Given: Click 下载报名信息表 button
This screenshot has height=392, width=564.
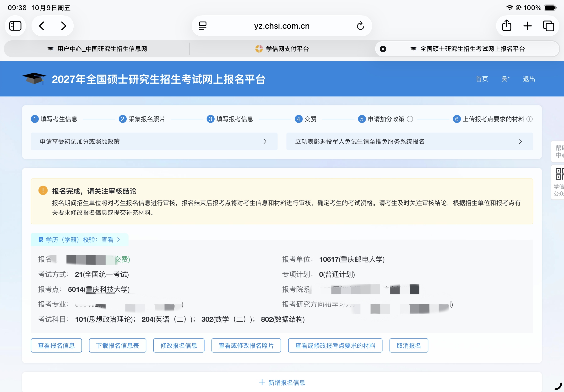Looking at the screenshot, I should coord(117,345).
